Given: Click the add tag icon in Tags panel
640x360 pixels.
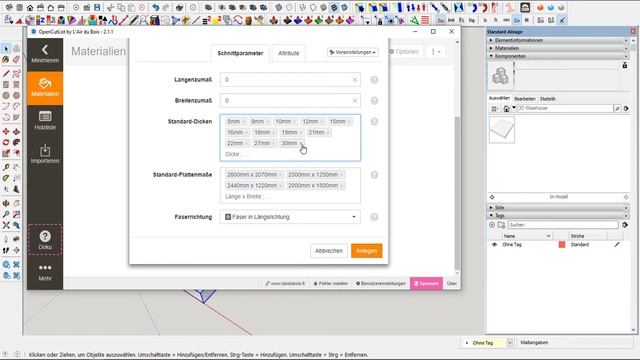Looking at the screenshot, I should (x=492, y=225).
